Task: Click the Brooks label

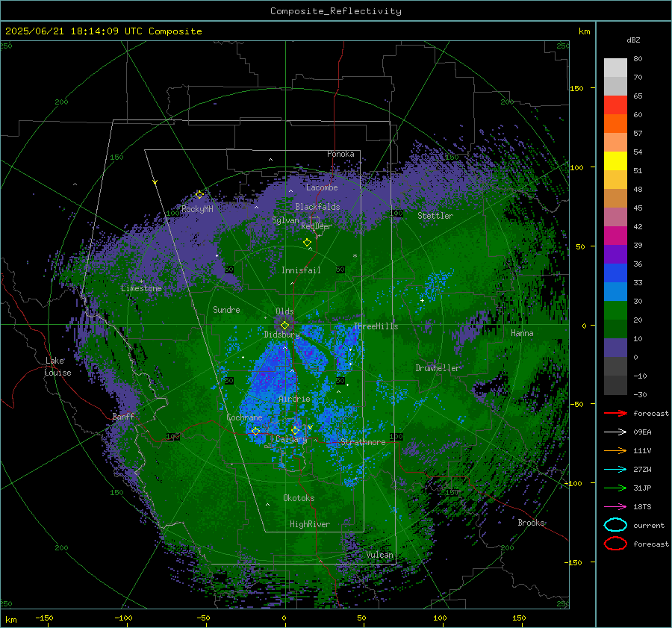Action: pyautogui.click(x=531, y=523)
